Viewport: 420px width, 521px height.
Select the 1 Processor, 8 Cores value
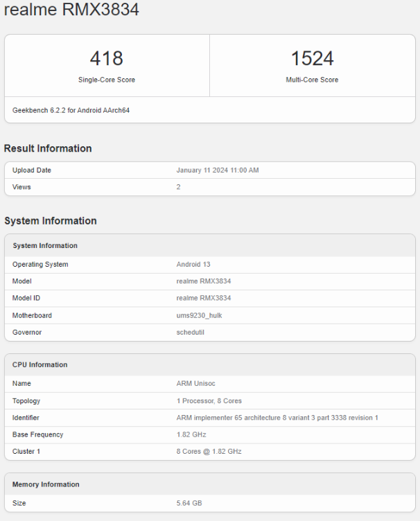[209, 400]
